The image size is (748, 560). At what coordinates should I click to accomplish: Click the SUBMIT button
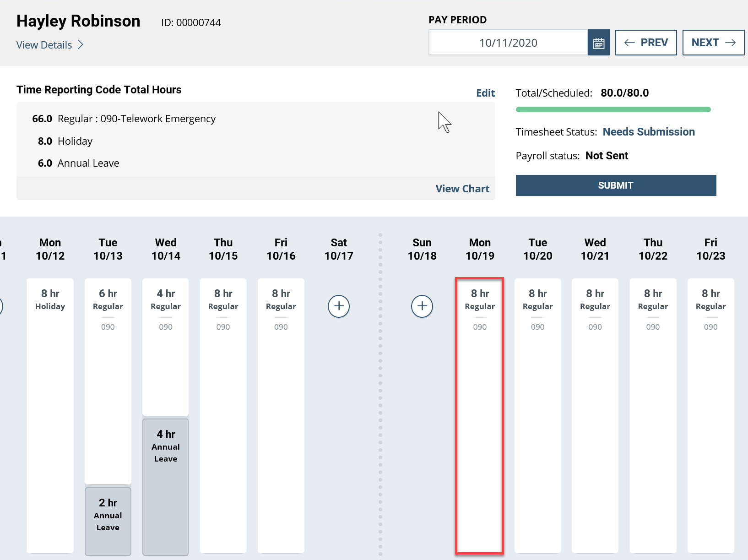coord(615,185)
